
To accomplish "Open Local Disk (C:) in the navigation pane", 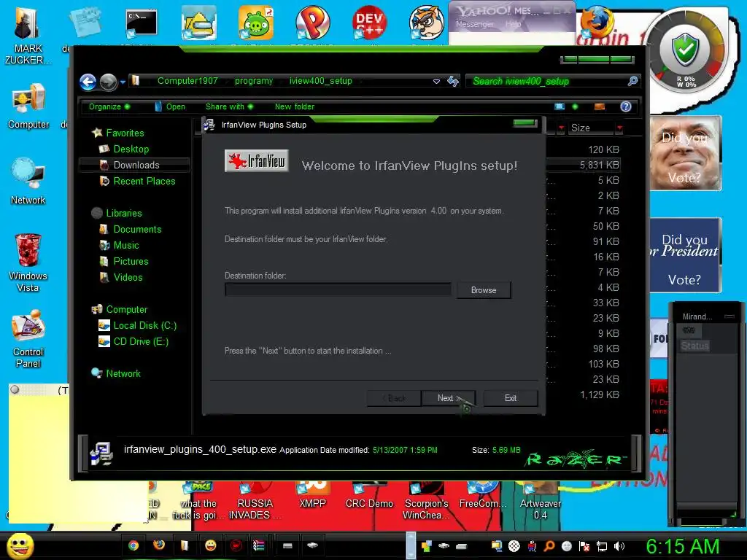I will 144,325.
